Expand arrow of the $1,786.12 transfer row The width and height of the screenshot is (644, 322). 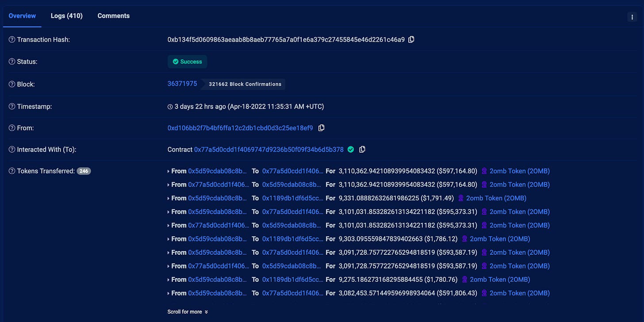pyautogui.click(x=169, y=239)
